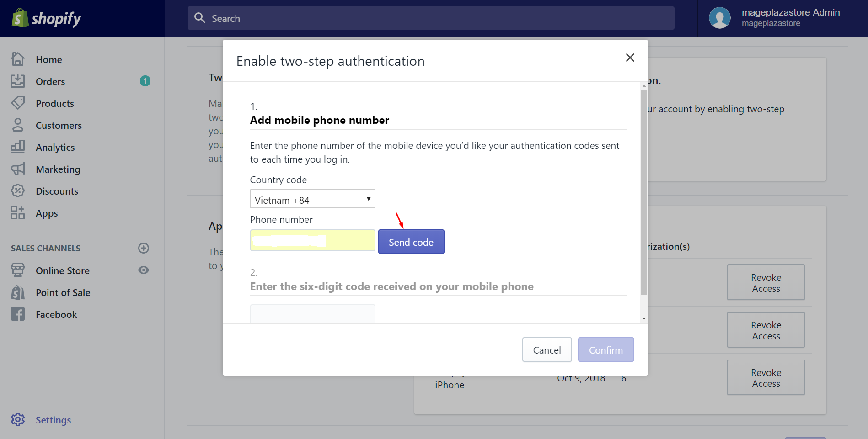Click the Point of Sale bag icon
Screen dimensions: 868x439
(18, 292)
